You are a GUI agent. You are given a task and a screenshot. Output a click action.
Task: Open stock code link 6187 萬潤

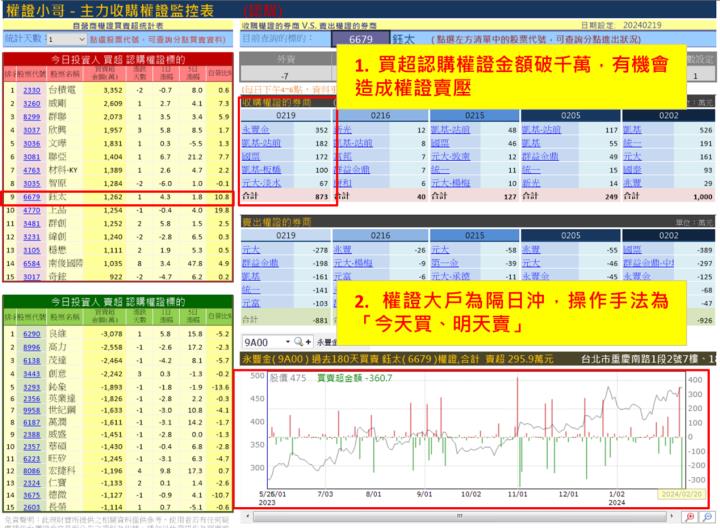(x=32, y=422)
